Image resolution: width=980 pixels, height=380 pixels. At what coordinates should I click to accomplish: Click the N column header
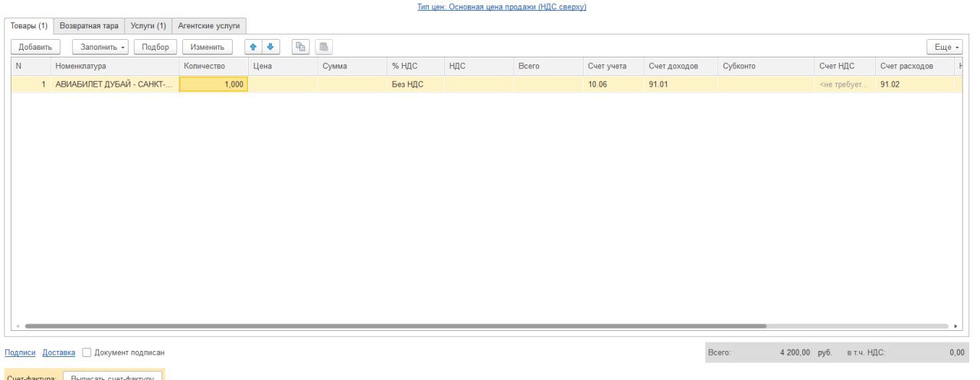[x=31, y=67]
